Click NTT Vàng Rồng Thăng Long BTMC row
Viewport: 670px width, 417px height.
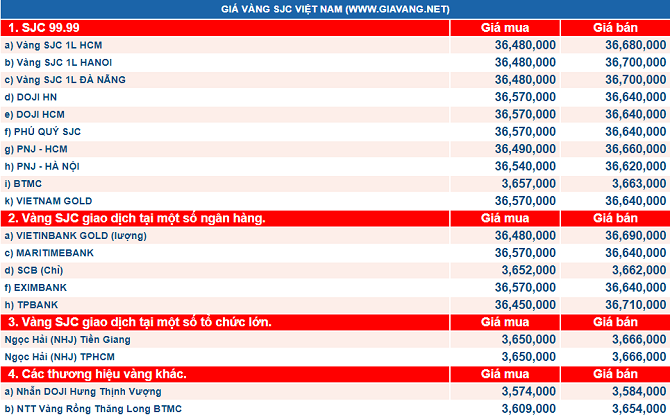click(x=335, y=409)
